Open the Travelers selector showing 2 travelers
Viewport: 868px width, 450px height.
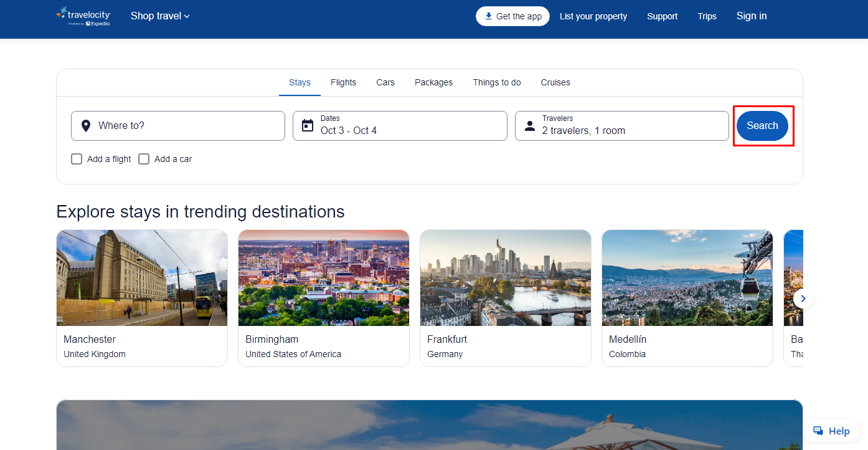621,126
